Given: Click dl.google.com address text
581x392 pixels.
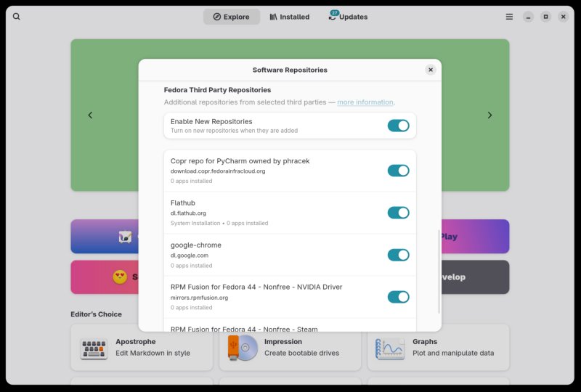Looking at the screenshot, I should point(190,256).
